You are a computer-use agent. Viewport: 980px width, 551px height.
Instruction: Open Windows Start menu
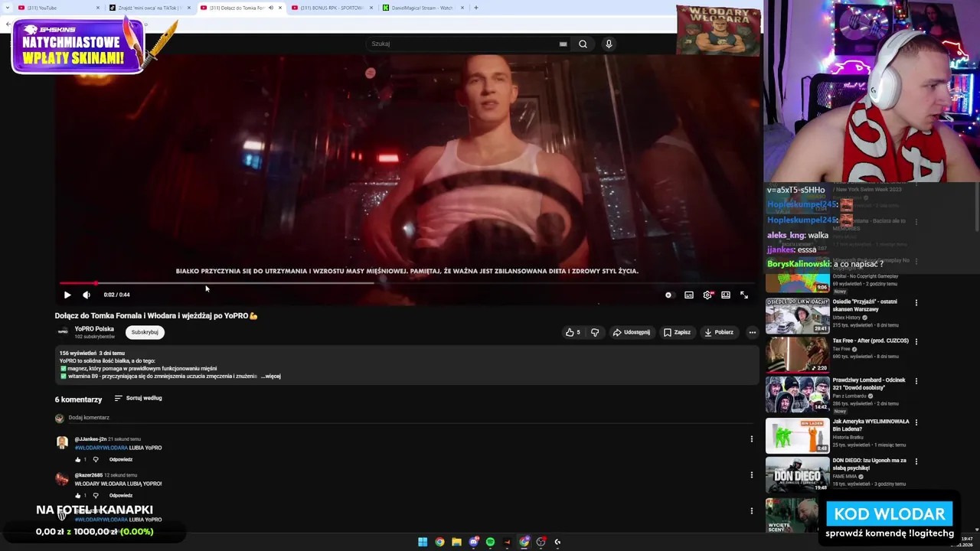click(423, 542)
